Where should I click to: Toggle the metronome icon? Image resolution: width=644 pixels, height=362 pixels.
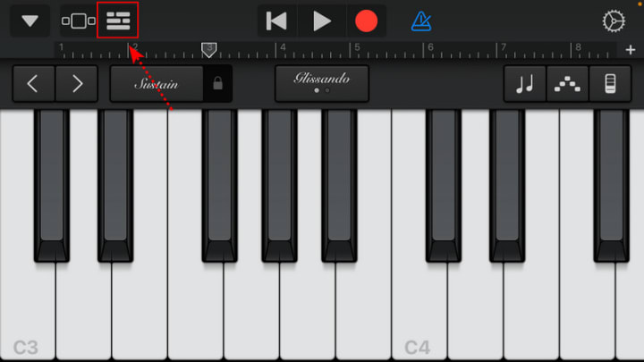coord(421,21)
